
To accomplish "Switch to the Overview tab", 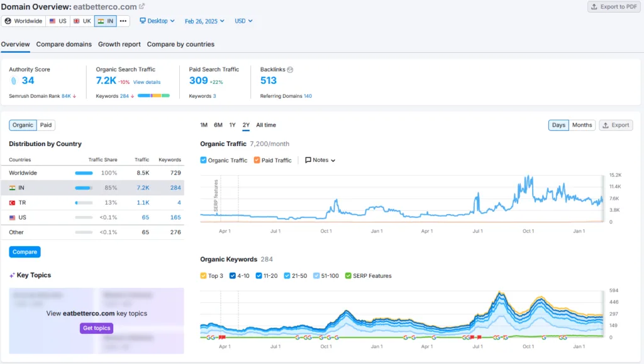I will click(x=15, y=44).
